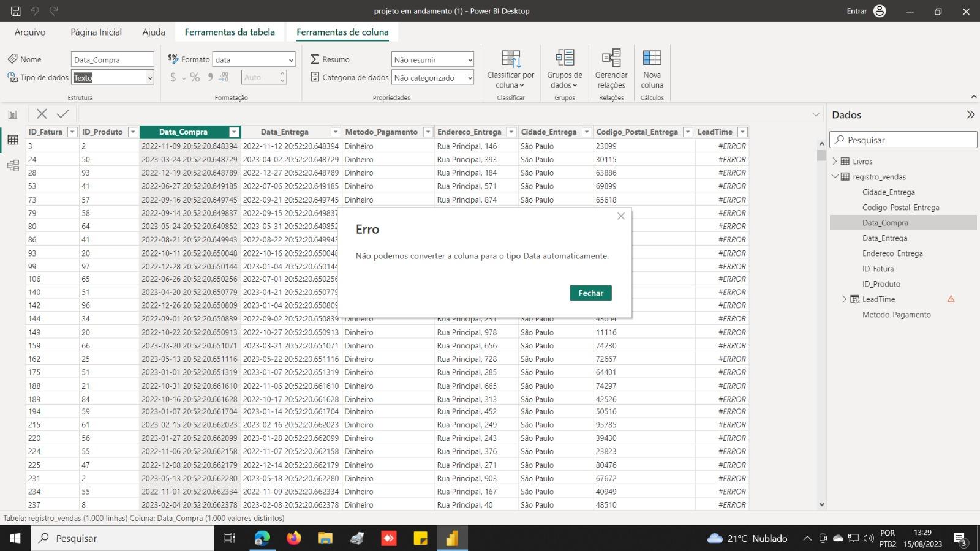Open filter dropdown on LeadTime column
980x551 pixels.
(742, 132)
